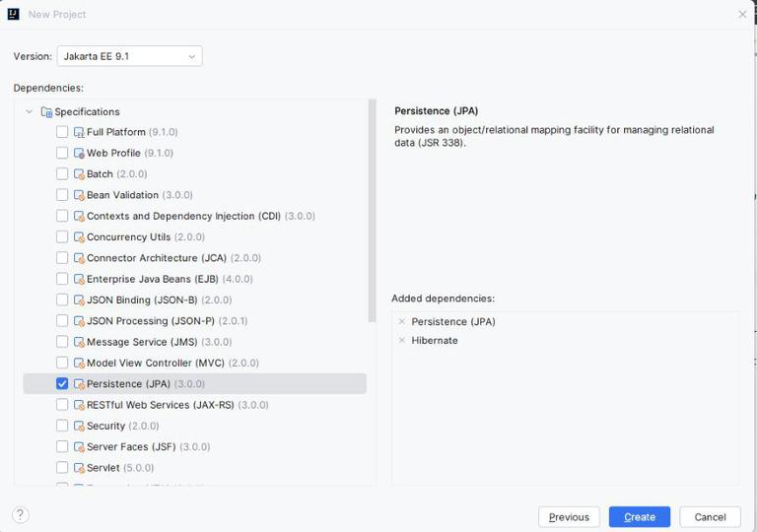Screen dimensions: 757x532
Task: Click the dependencies list scrollbar
Action: click(x=372, y=211)
